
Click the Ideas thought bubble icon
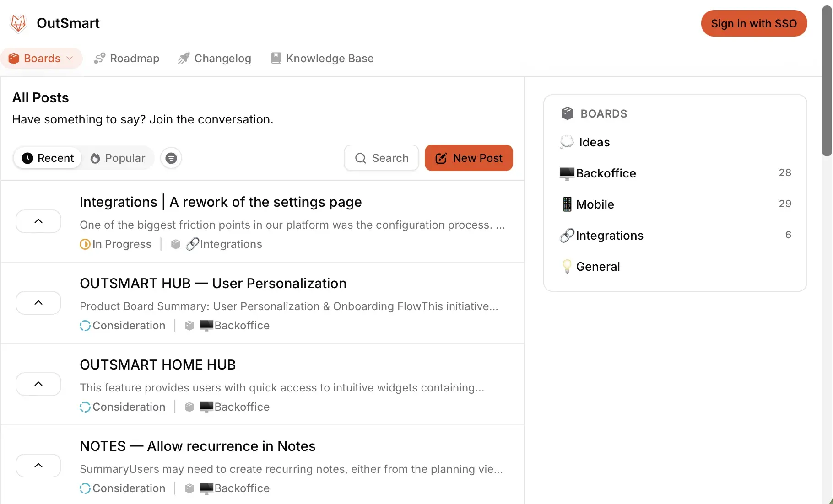click(x=567, y=142)
